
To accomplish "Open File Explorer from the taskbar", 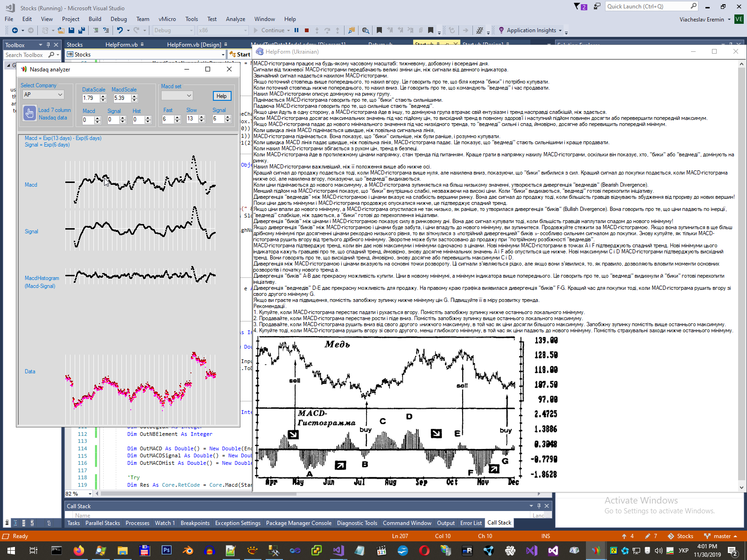I will [x=122, y=551].
